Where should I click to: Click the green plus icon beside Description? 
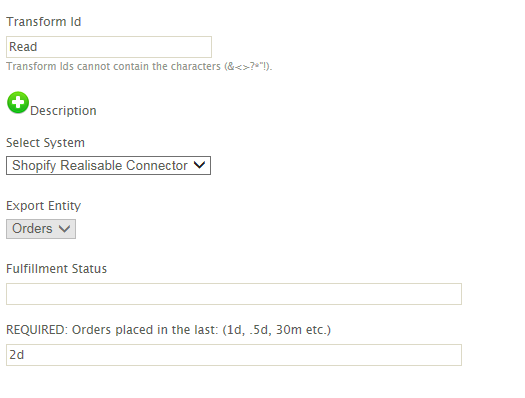point(18,102)
